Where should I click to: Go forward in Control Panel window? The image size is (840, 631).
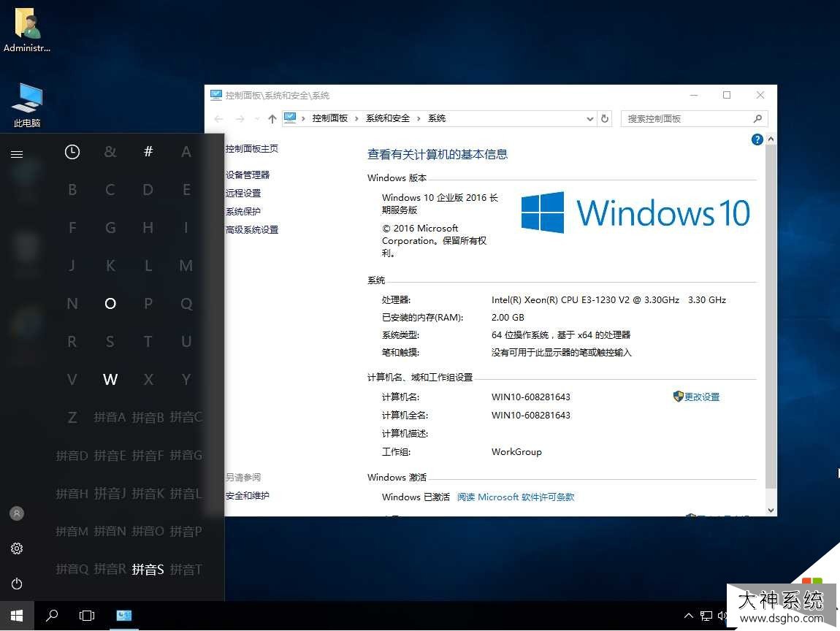240,119
